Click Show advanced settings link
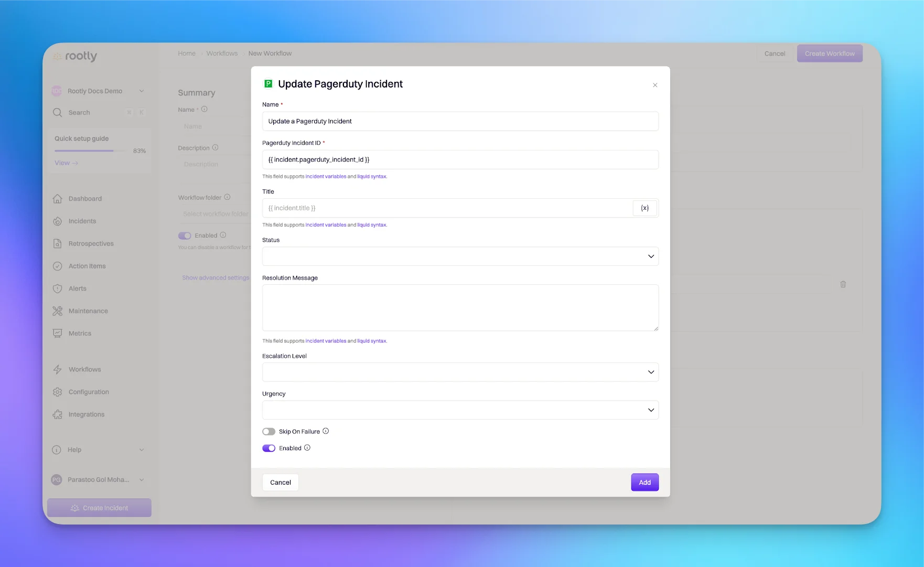Screen dimensions: 924x567 point(216,278)
